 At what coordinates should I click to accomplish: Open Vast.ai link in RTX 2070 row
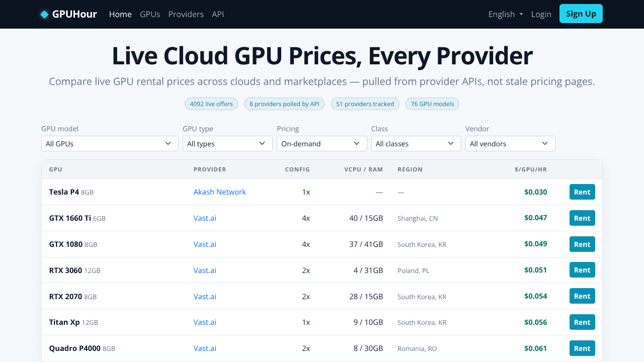tap(205, 297)
